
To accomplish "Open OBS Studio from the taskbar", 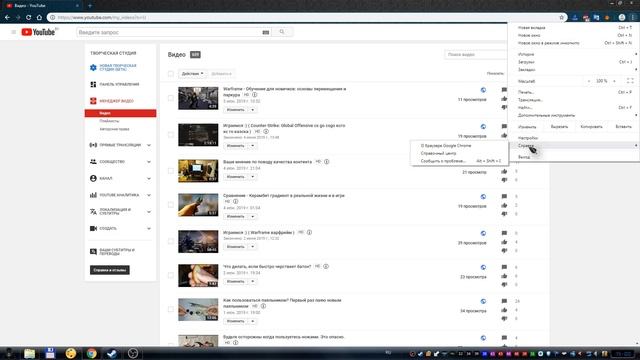I will pyautogui.click(x=133, y=353).
